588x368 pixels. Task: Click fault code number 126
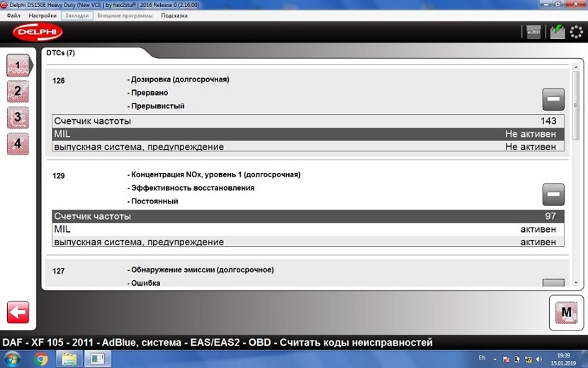(59, 81)
